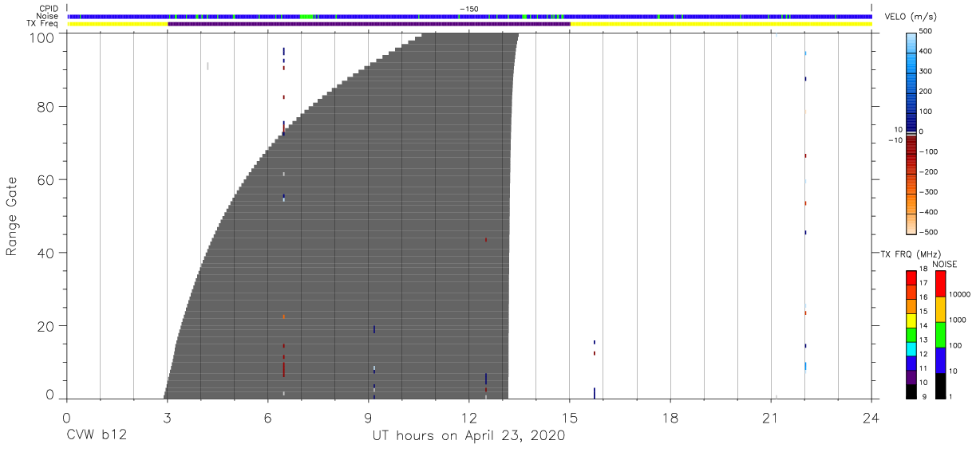Click the blue 10-100 NOISE legend swatch
The height and width of the screenshot is (452, 980).
pos(940,360)
